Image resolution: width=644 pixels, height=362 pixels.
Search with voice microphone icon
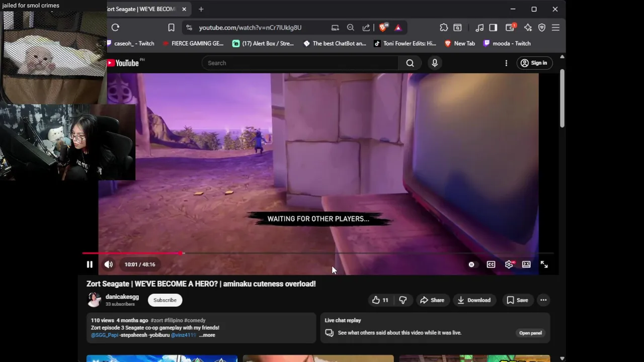pos(435,63)
